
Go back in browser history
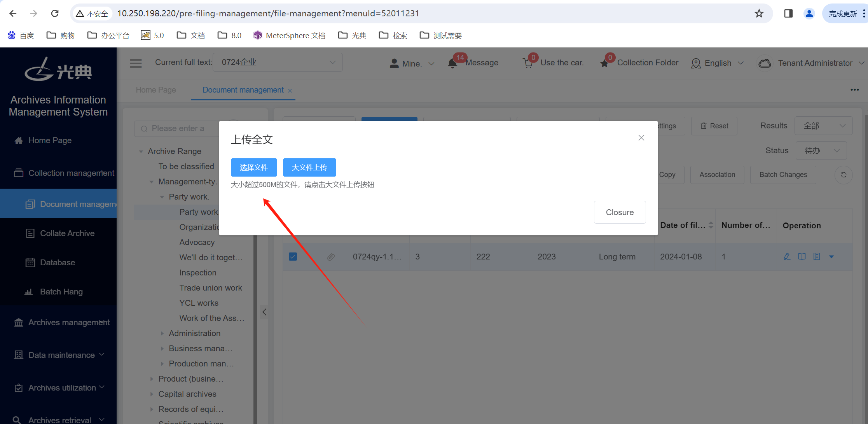click(13, 14)
